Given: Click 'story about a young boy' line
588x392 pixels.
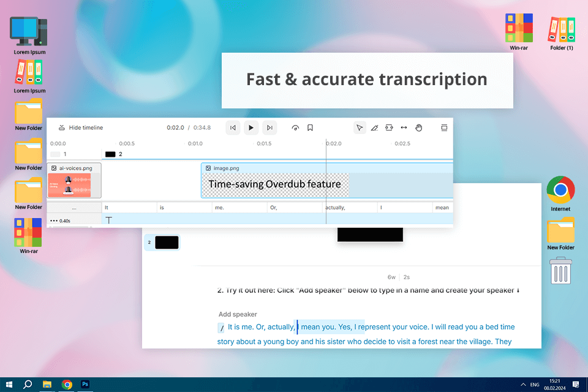Looking at the screenshot, I should 258,341.
